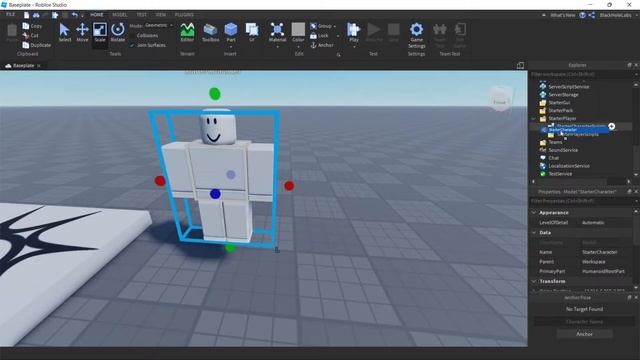This screenshot has height=360, width=640.
Task: Click the share icon near What's New
Action: tap(591, 15)
